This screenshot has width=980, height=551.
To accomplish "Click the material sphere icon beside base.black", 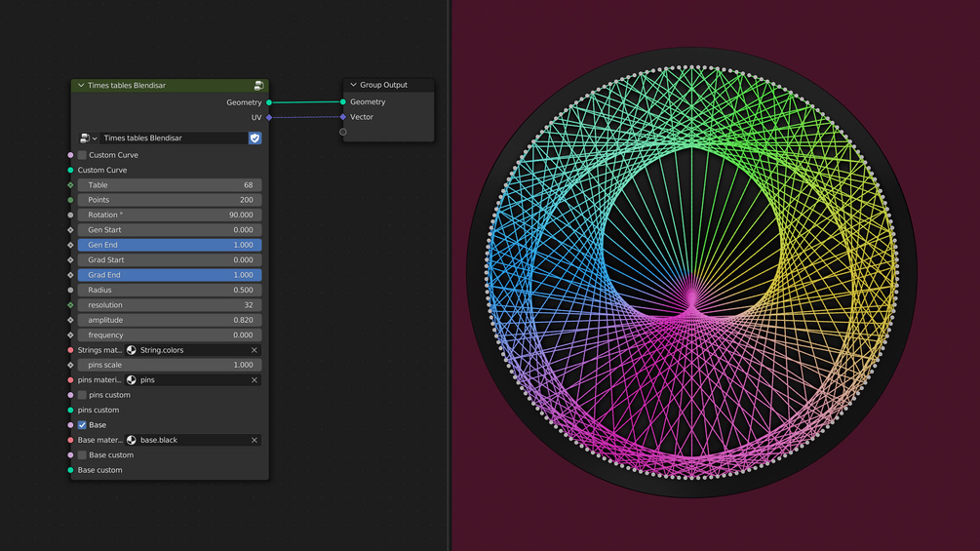I will 132,440.
